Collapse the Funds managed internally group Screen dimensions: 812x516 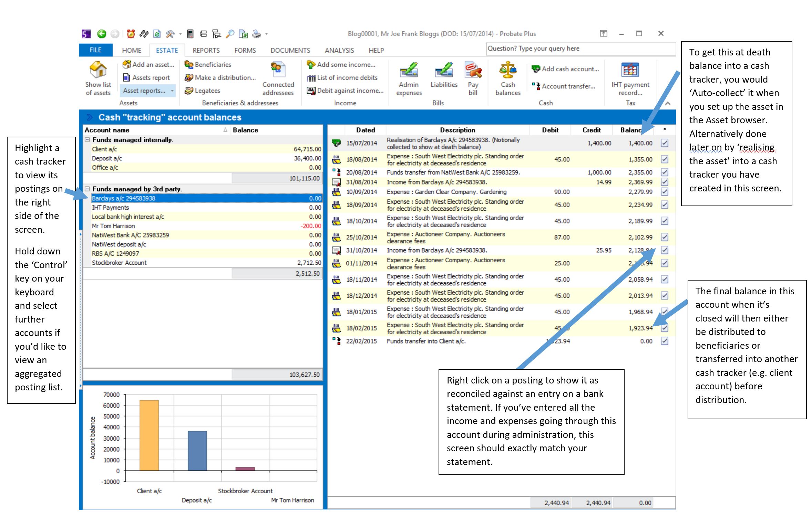tap(88, 140)
